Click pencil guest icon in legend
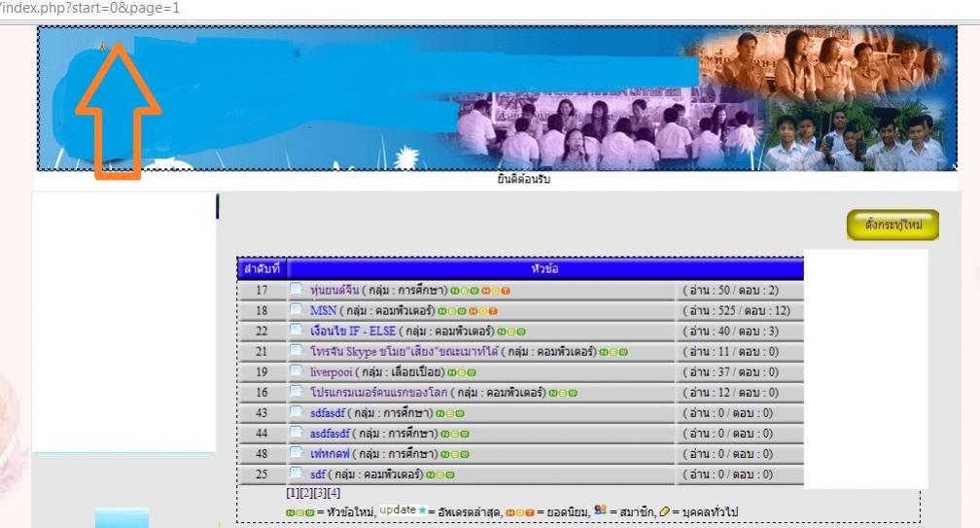Viewport: 980px width, 528px height. point(664,511)
